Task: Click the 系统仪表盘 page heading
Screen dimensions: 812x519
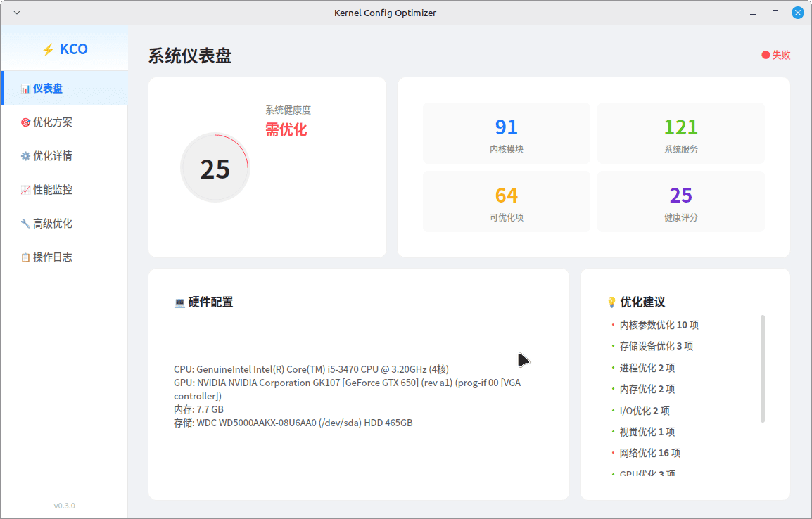Action: pos(189,56)
